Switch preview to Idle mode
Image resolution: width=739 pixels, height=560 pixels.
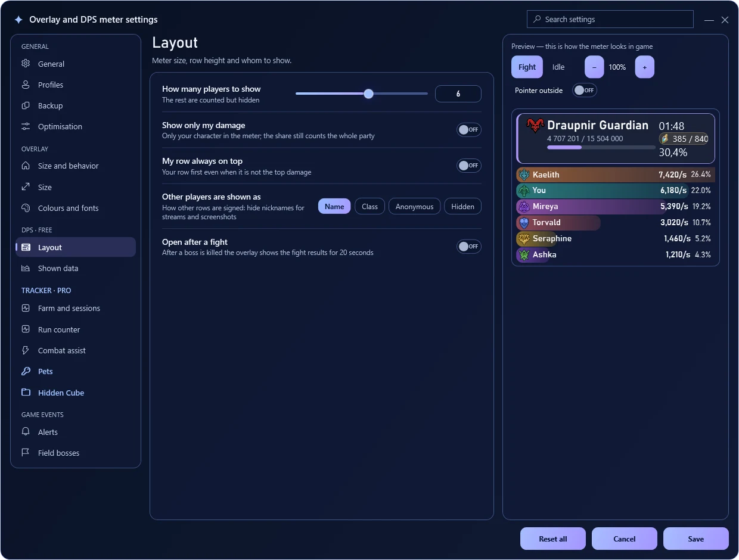pos(558,67)
